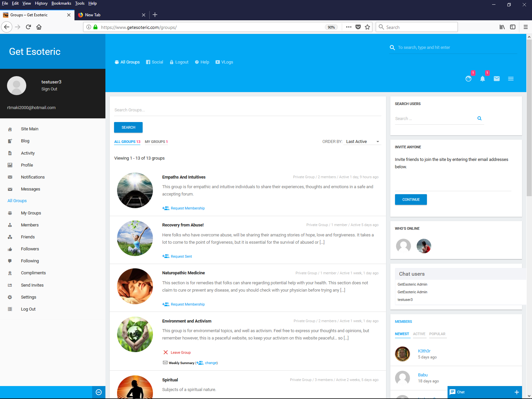Open the Tools menu

tap(80, 3)
